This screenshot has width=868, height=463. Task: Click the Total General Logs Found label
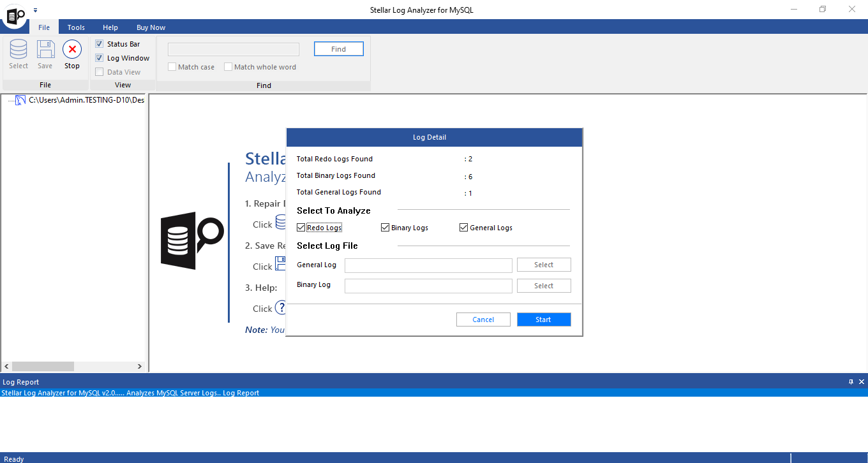[x=339, y=192]
